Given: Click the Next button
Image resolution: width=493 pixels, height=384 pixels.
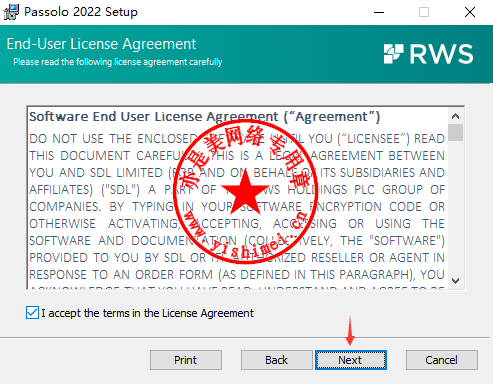Looking at the screenshot, I should pyautogui.click(x=351, y=360).
